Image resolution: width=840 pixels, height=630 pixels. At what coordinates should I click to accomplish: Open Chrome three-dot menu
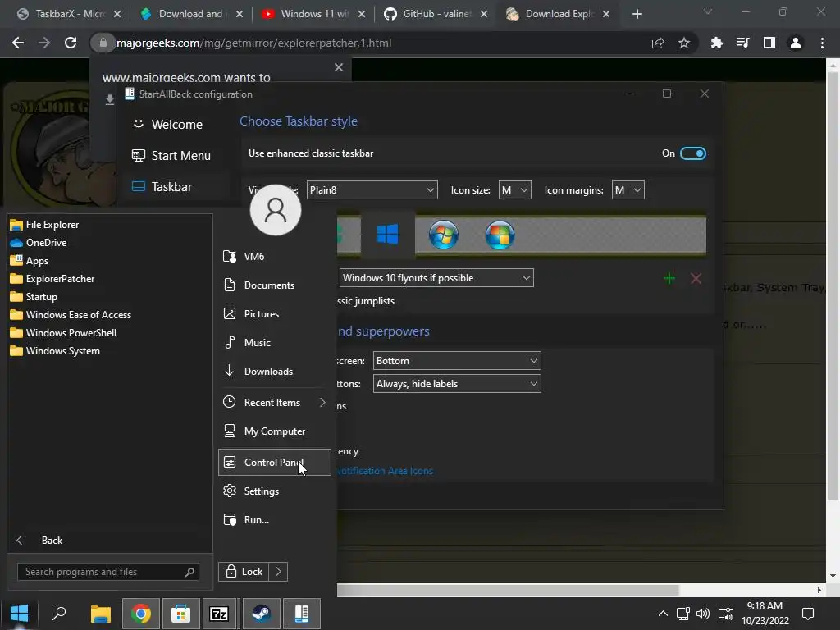822,43
